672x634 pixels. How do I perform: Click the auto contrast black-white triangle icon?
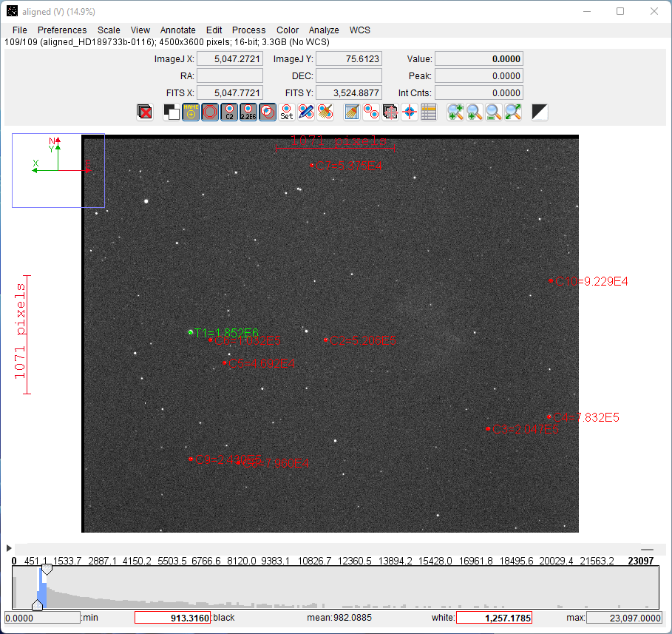(x=540, y=112)
